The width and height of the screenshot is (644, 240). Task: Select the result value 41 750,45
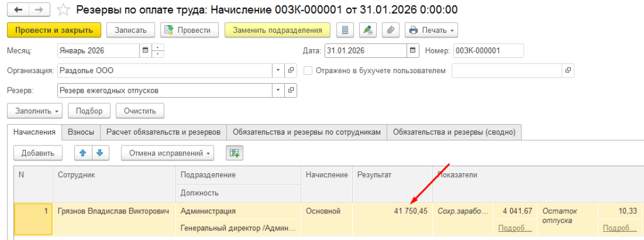point(392,219)
